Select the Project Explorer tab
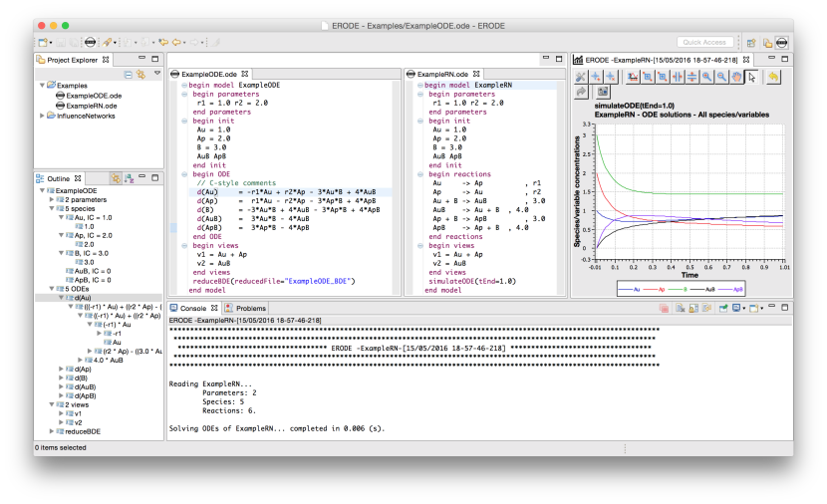Image resolution: width=827 pixels, height=504 pixels. click(73, 60)
